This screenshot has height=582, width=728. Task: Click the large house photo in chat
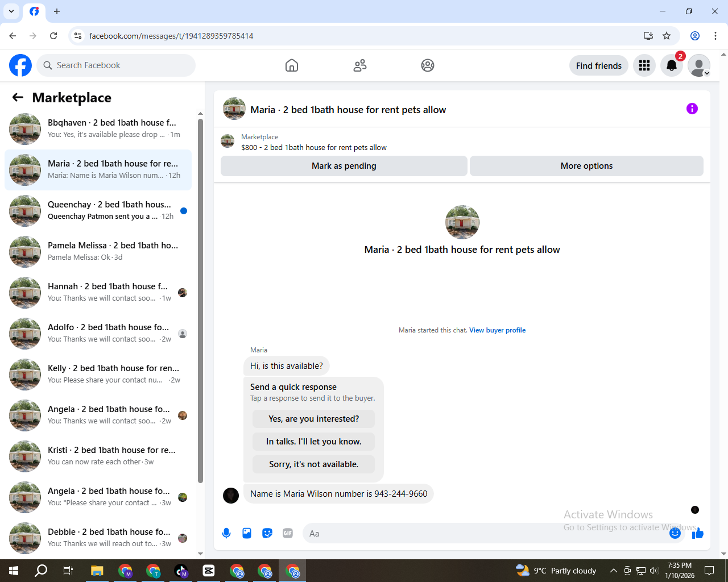click(462, 222)
